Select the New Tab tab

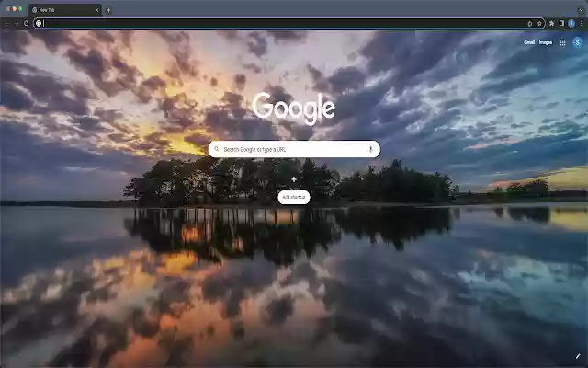[65, 10]
